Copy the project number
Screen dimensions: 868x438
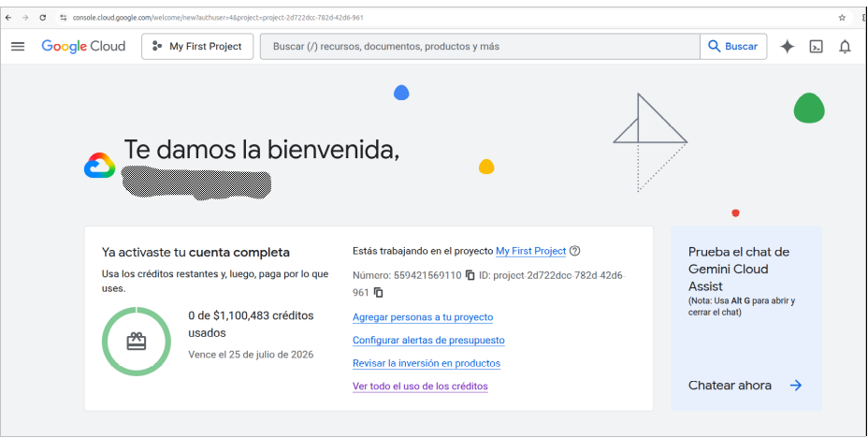(470, 275)
